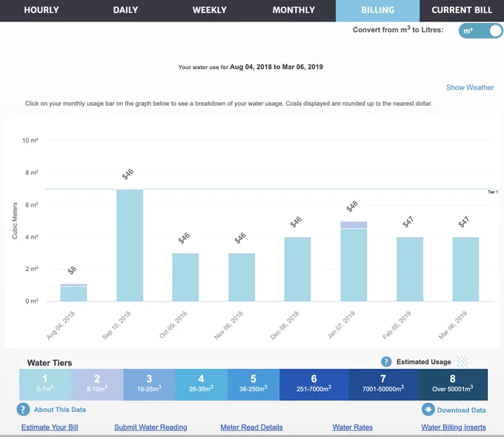Open the DAILY usage tab
The height and width of the screenshot is (437, 504).
coord(125,10)
